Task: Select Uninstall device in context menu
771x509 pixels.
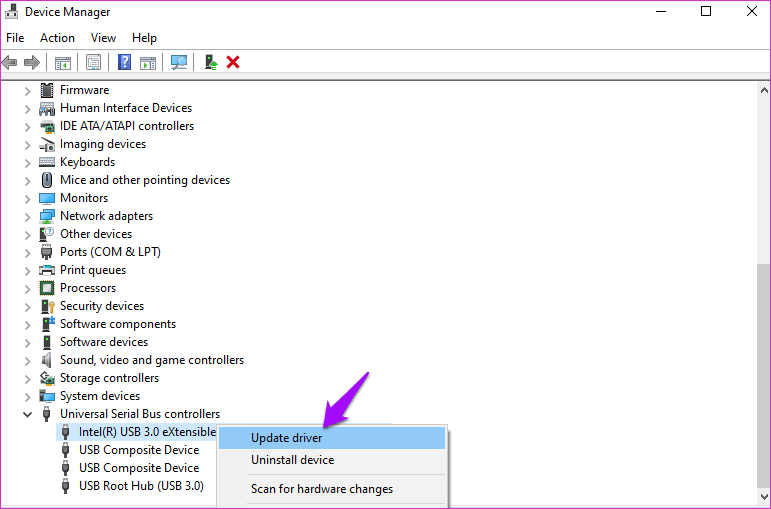Action: click(292, 460)
